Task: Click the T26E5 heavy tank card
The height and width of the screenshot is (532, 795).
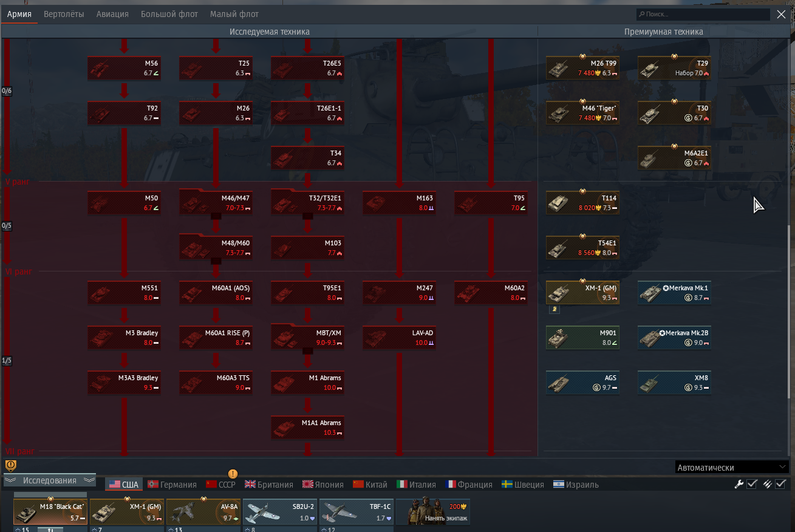Action: coord(308,68)
